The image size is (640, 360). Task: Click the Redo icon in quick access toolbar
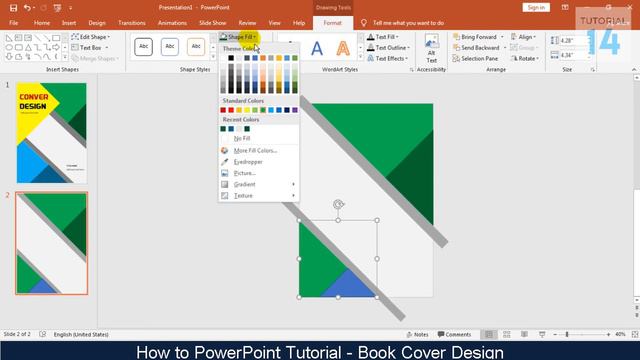click(x=44, y=8)
